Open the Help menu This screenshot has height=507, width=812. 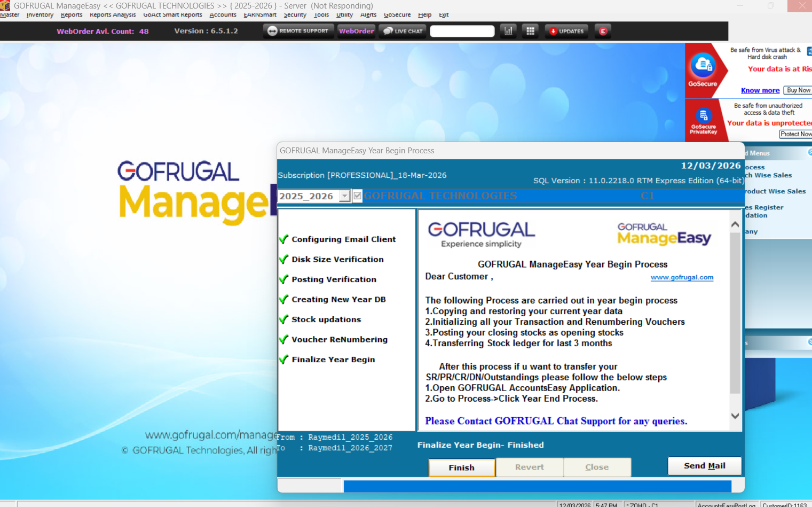pyautogui.click(x=424, y=15)
